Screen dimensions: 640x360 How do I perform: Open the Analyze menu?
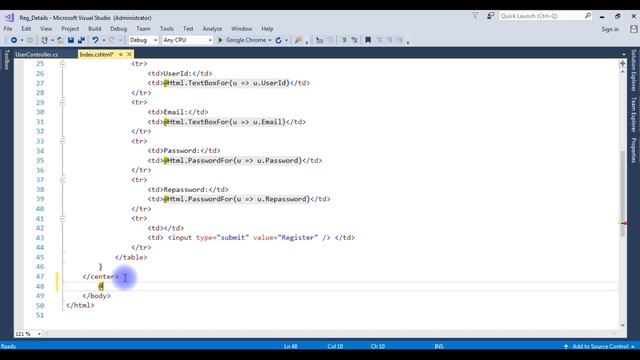coord(212,29)
